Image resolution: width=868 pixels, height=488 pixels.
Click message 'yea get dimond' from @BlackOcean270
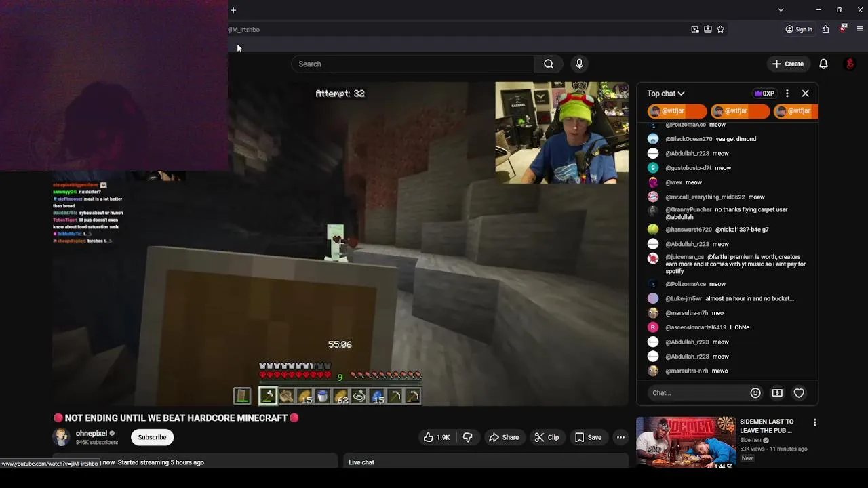(x=735, y=139)
